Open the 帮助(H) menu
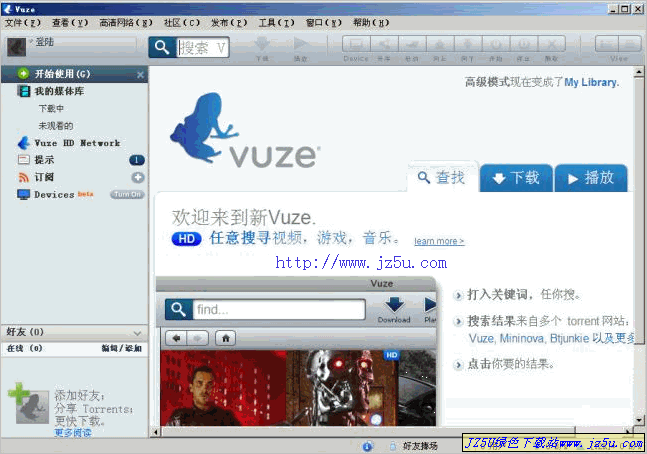Image resolution: width=647 pixels, height=454 pixels. [371, 23]
